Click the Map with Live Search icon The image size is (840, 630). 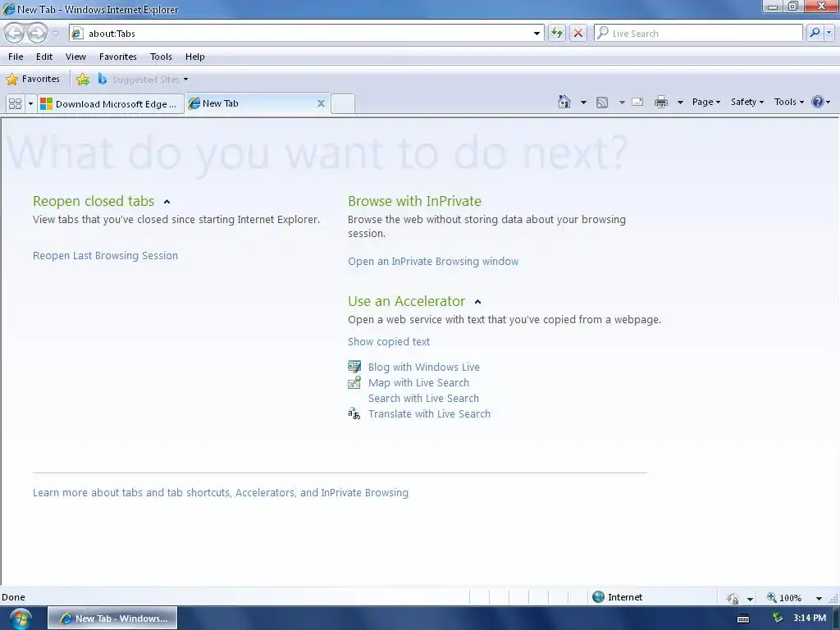point(354,382)
